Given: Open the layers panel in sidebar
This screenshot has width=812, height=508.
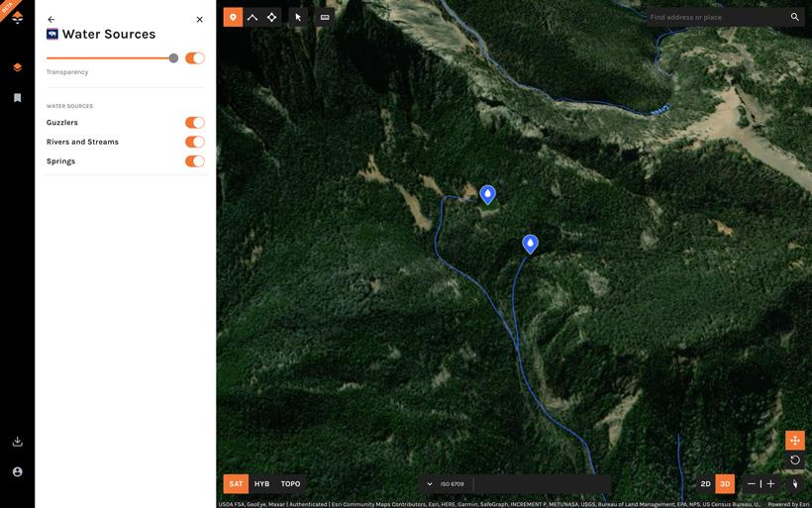Looking at the screenshot, I should tap(17, 67).
